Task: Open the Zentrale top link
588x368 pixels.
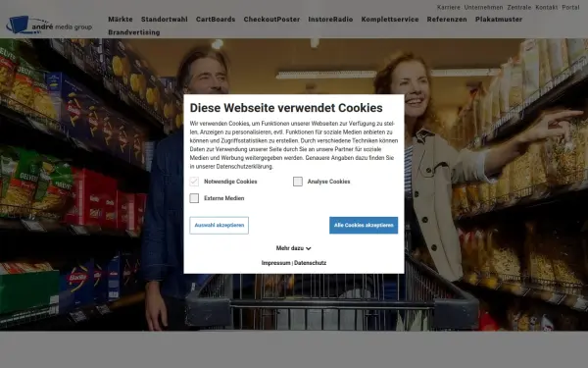Action: tap(519, 7)
